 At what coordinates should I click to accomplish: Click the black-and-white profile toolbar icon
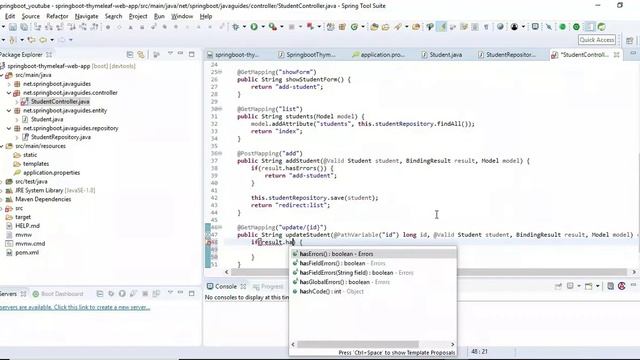514,27
